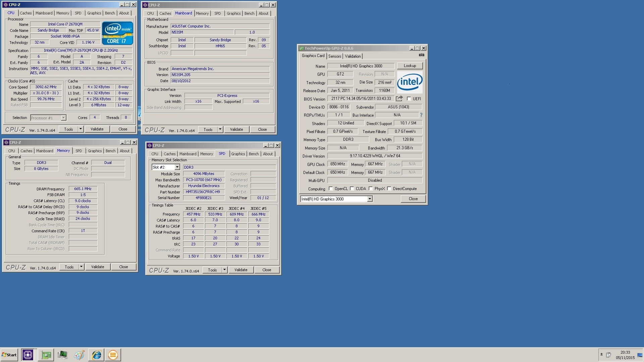This screenshot has width=644, height=362.
Task: Click the Multiplier value x 31.0 ( 8 - 31 )
Action: coord(46,93)
